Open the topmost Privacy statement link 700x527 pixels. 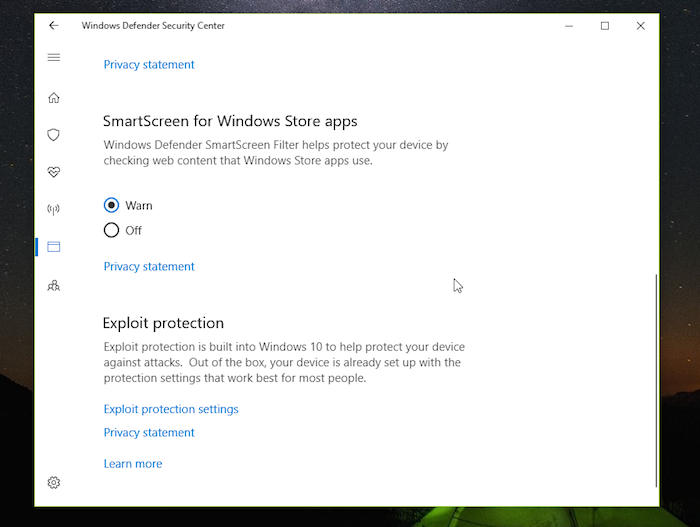pyautogui.click(x=149, y=65)
